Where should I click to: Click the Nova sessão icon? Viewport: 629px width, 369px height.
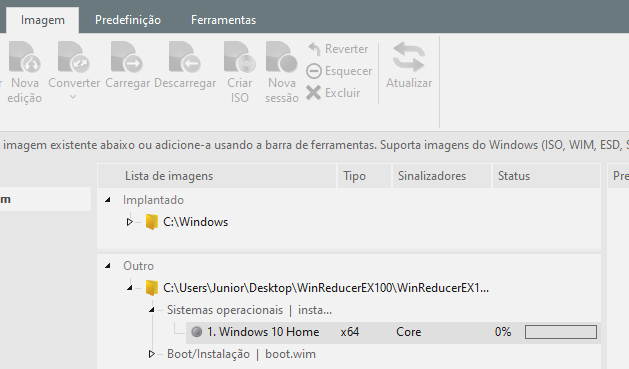(x=282, y=57)
